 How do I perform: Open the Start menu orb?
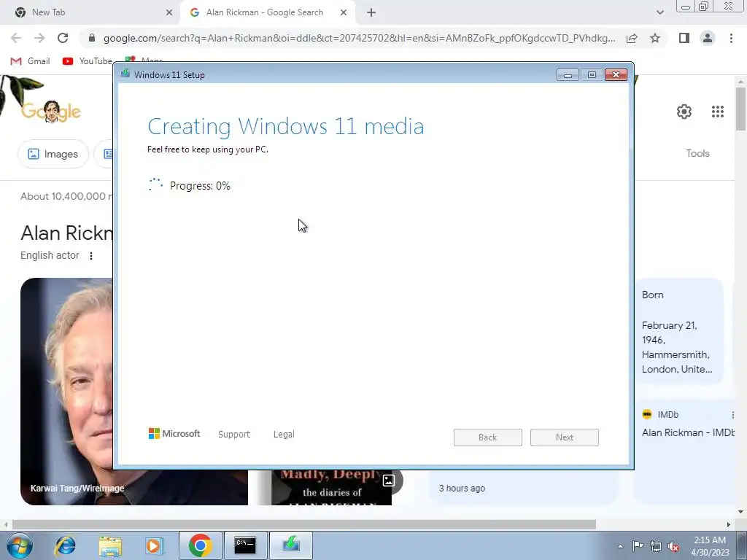click(x=20, y=545)
